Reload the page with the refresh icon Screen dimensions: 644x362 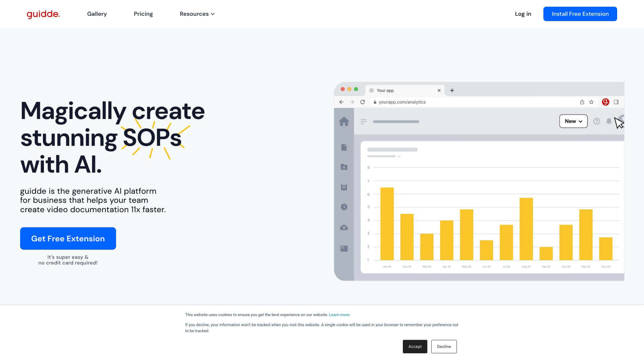[x=363, y=102]
